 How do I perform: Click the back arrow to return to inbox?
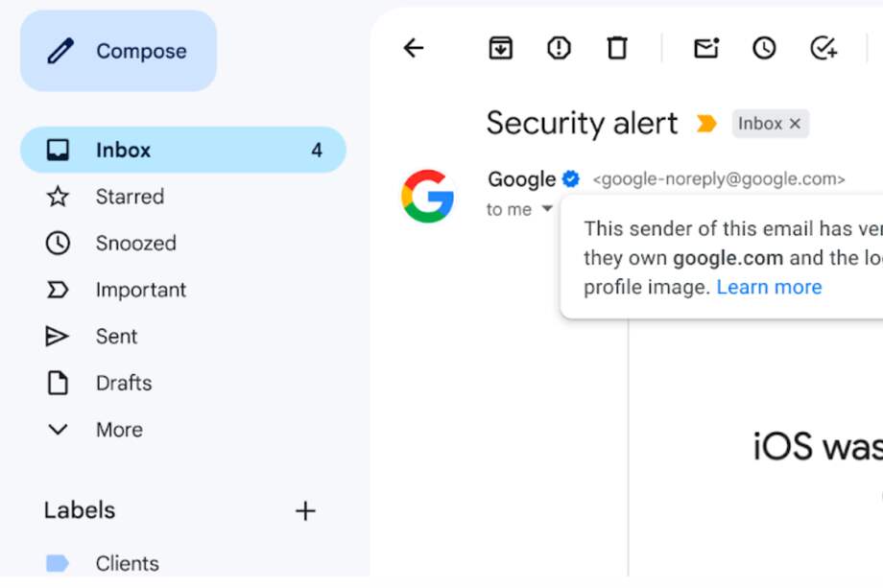(x=413, y=47)
